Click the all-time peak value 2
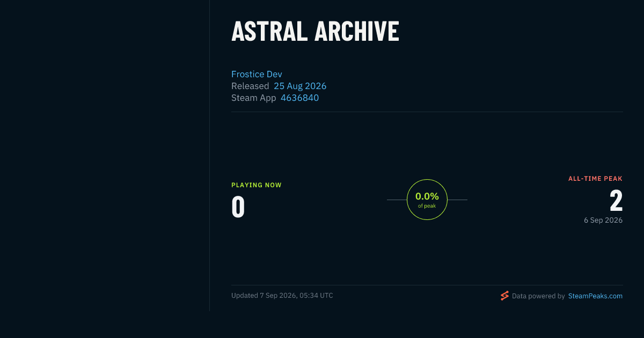Screen dimensions: 644x338 [x=616, y=201]
